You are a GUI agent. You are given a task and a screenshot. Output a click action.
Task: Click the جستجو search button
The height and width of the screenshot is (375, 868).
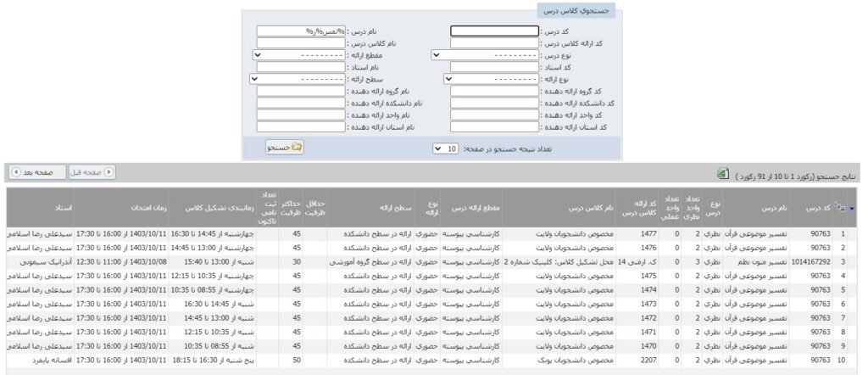[x=285, y=148]
